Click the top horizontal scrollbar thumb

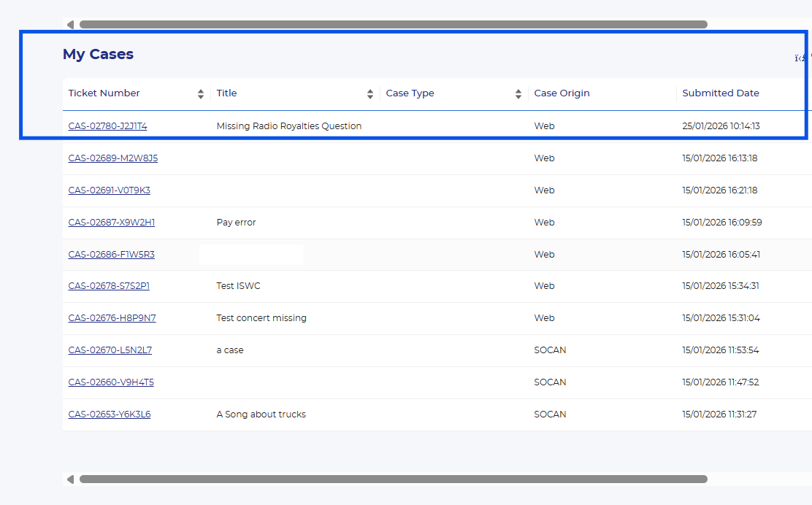(393, 25)
